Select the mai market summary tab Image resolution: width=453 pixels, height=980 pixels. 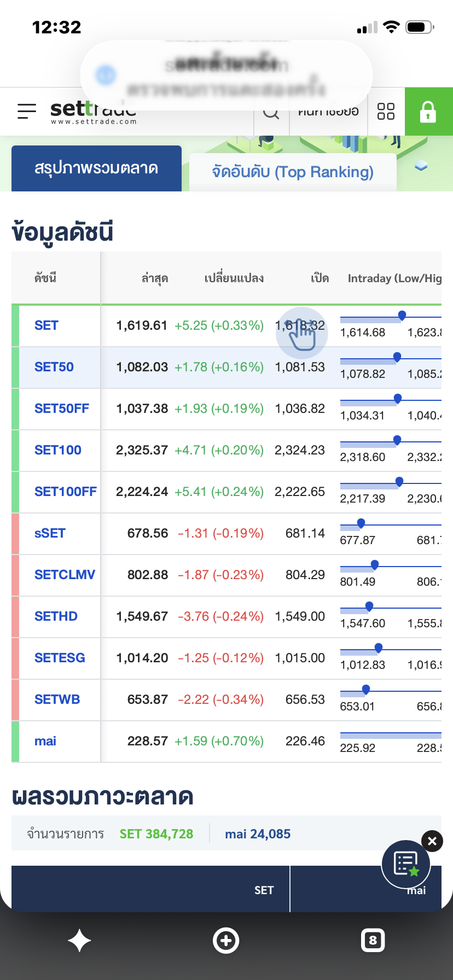pos(366,889)
